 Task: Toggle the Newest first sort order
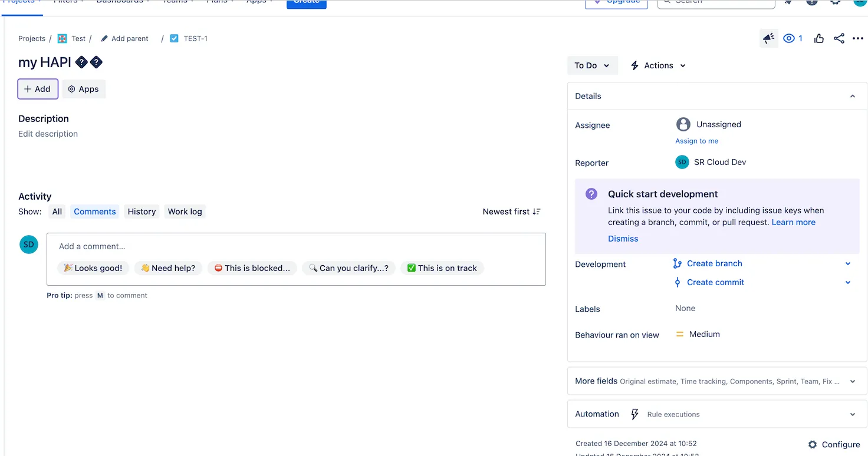click(511, 212)
